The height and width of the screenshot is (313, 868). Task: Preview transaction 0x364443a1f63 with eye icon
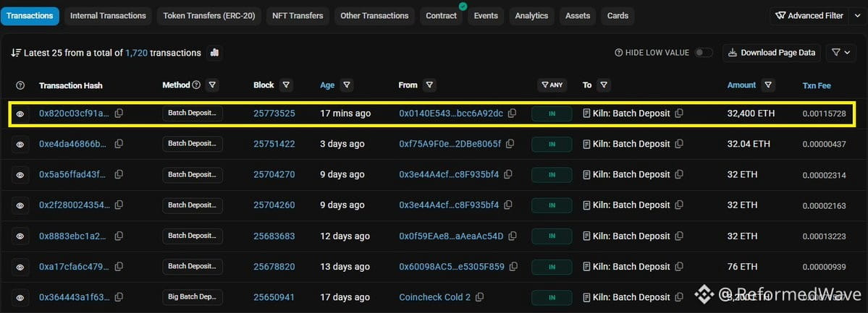click(20, 298)
